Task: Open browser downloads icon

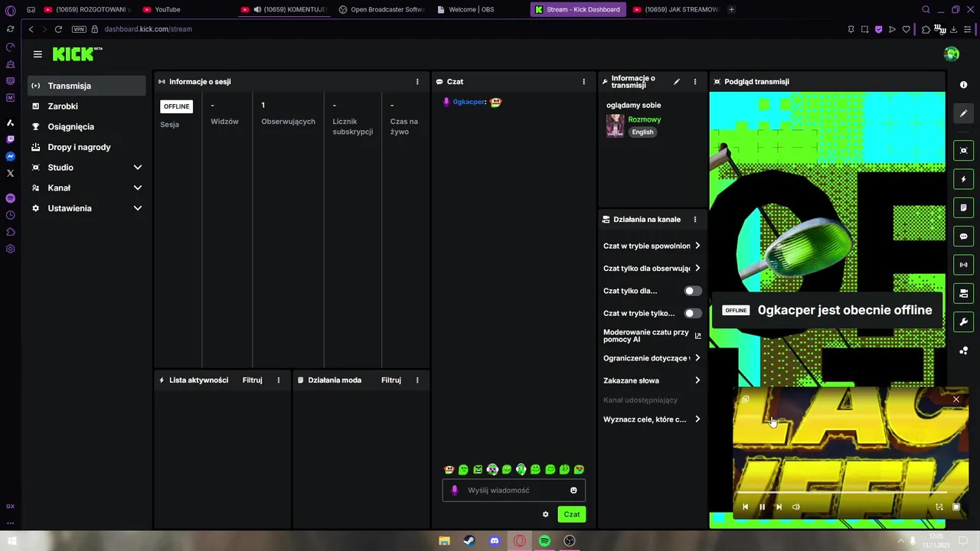Action: (x=953, y=29)
